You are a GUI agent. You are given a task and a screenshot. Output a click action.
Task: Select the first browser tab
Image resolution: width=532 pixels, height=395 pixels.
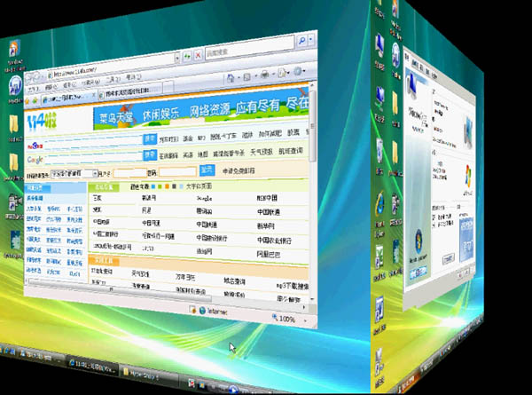tap(68, 98)
